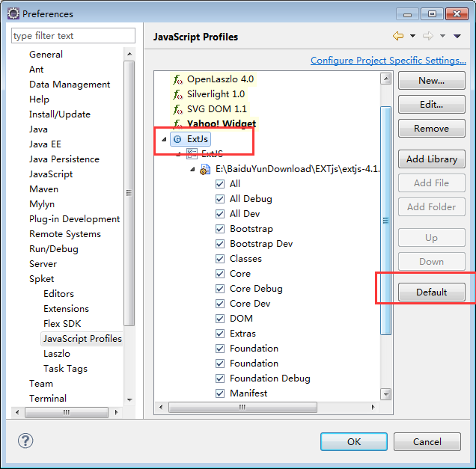Viewport: 476px width, 469px height.
Task: Click profile list scroll down arrow
Action: 386,394
